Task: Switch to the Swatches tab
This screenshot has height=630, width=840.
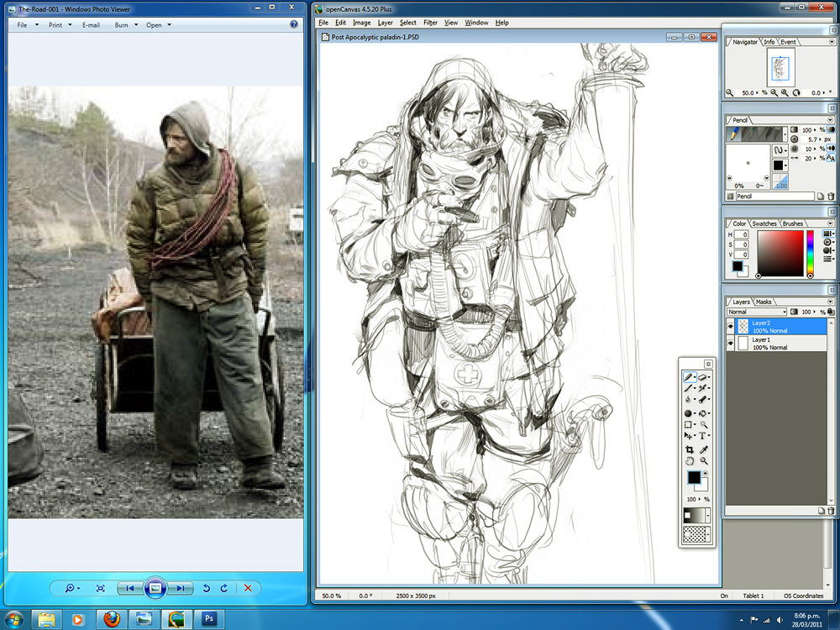Action: click(x=764, y=223)
